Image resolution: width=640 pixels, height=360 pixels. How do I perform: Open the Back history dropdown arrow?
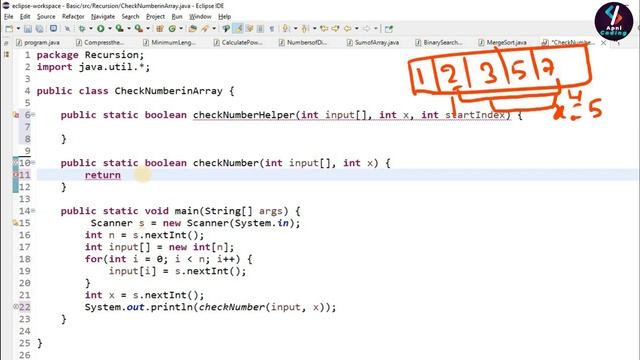[357, 29]
